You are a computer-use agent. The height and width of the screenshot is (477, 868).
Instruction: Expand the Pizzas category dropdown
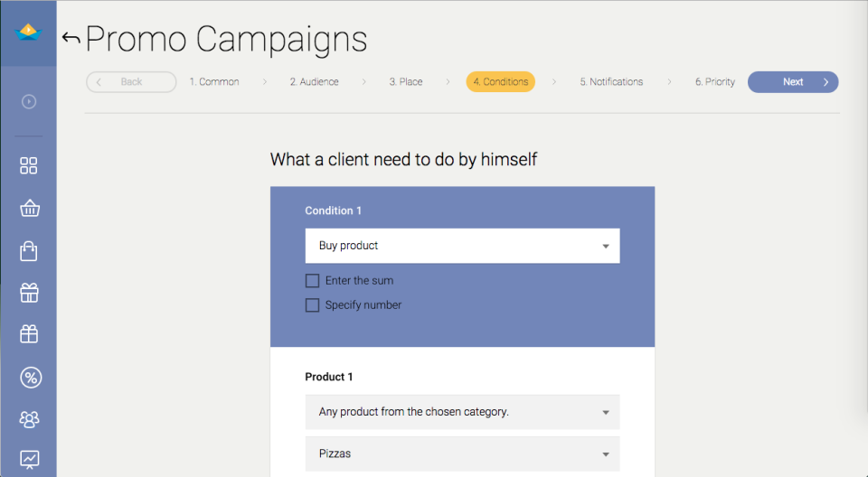(462, 454)
